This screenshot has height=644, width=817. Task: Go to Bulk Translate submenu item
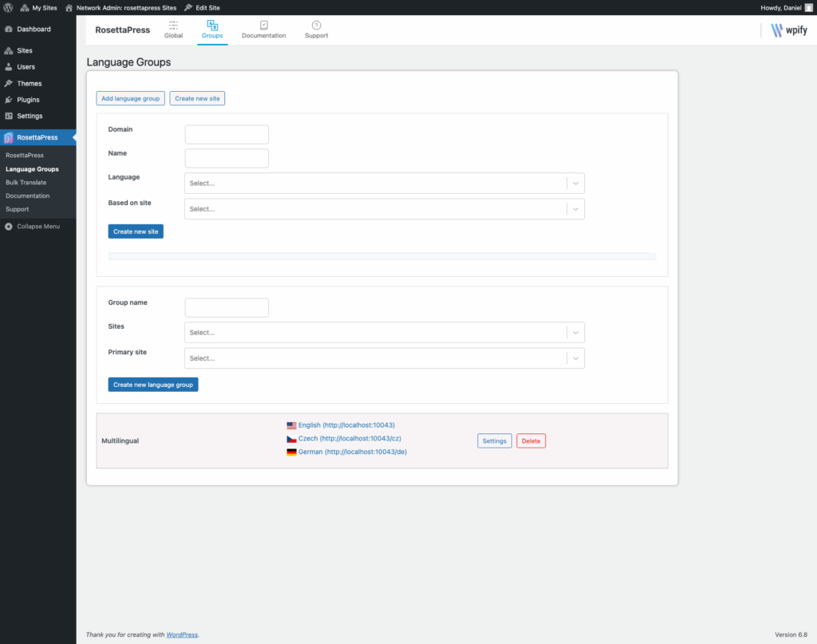(26, 183)
